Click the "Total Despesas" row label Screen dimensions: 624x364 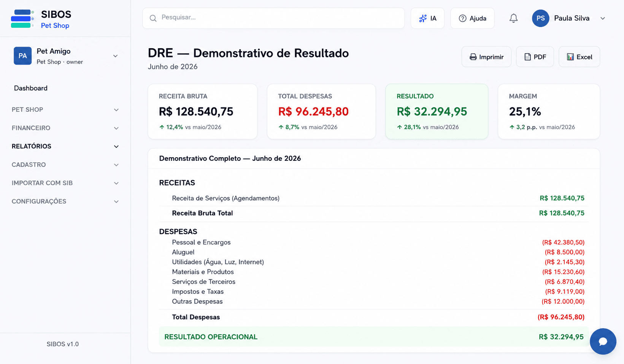pyautogui.click(x=196, y=317)
